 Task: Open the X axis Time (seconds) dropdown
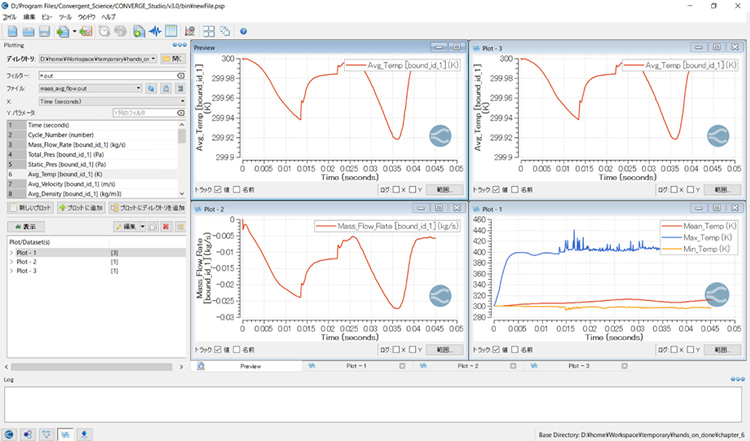pyautogui.click(x=110, y=101)
